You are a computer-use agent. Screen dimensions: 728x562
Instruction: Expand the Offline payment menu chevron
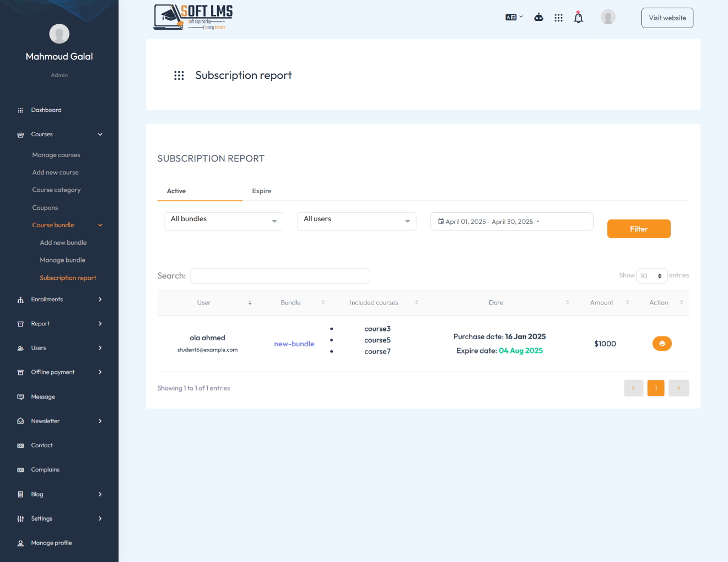click(100, 372)
